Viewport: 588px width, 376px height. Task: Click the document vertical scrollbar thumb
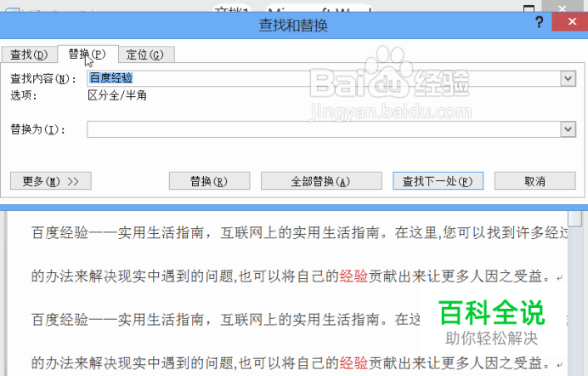coord(575,219)
